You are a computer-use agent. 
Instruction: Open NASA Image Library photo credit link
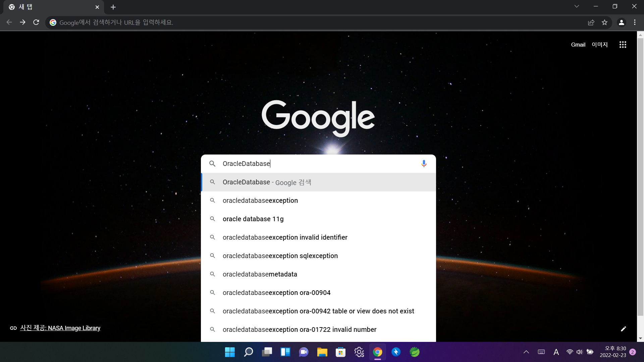[x=60, y=328]
